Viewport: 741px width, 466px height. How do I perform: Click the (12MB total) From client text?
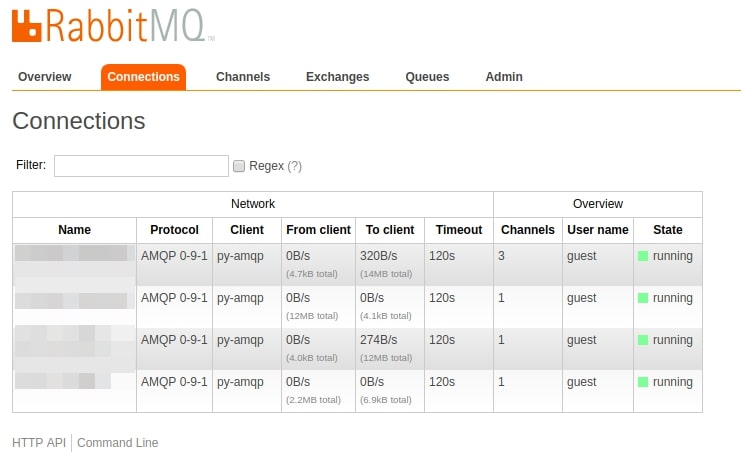click(312, 316)
